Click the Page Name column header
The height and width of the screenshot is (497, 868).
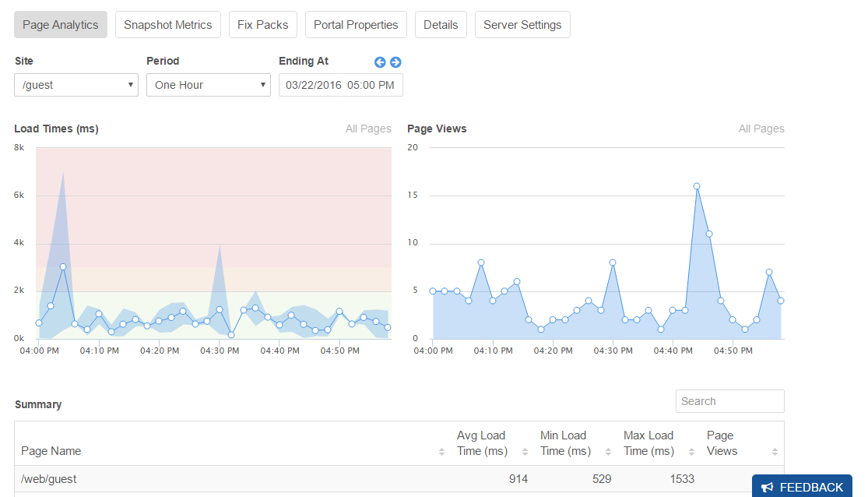pyautogui.click(x=51, y=451)
